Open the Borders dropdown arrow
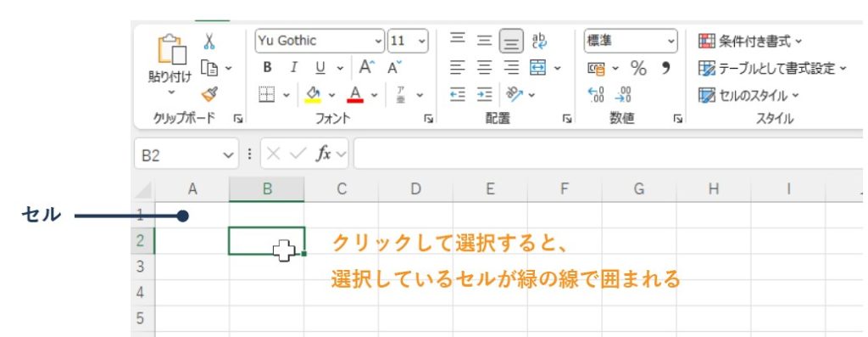The width and height of the screenshot is (868, 337). pos(287,95)
